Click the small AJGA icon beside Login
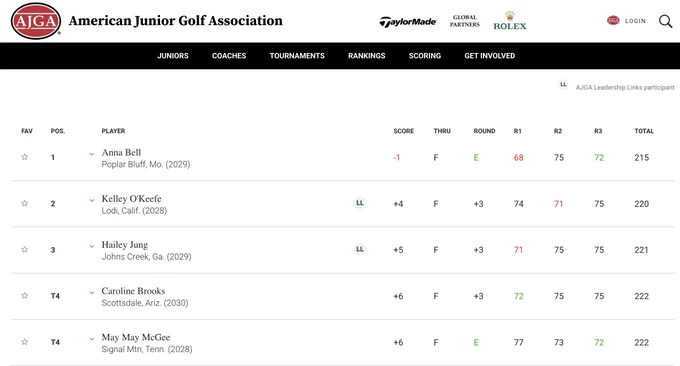Viewport: 680px width, 366px height. (x=613, y=20)
